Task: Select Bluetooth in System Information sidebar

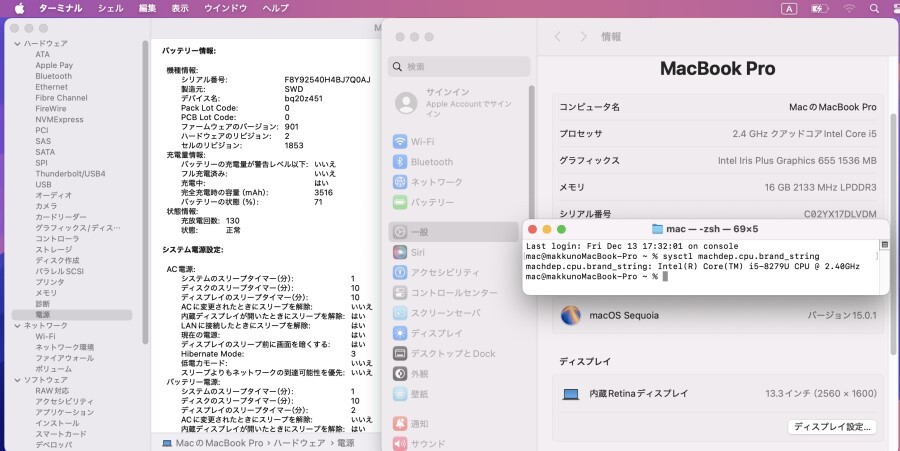Action: pyautogui.click(x=53, y=76)
